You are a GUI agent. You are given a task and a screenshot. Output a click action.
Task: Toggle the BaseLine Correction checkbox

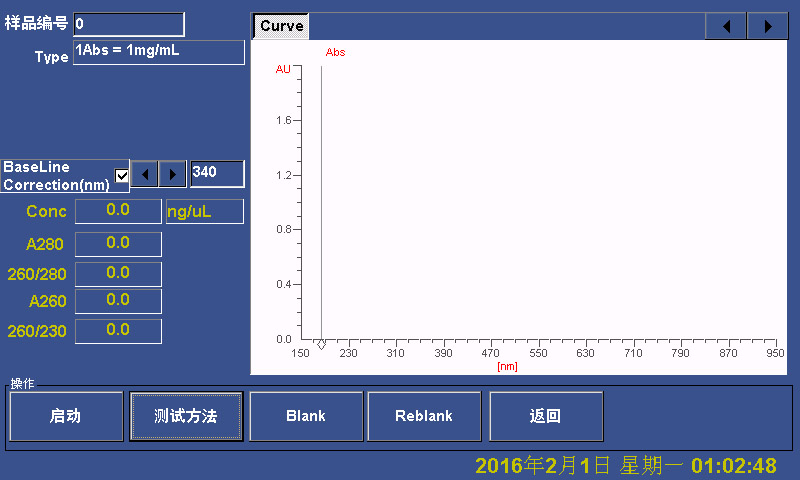(122, 176)
